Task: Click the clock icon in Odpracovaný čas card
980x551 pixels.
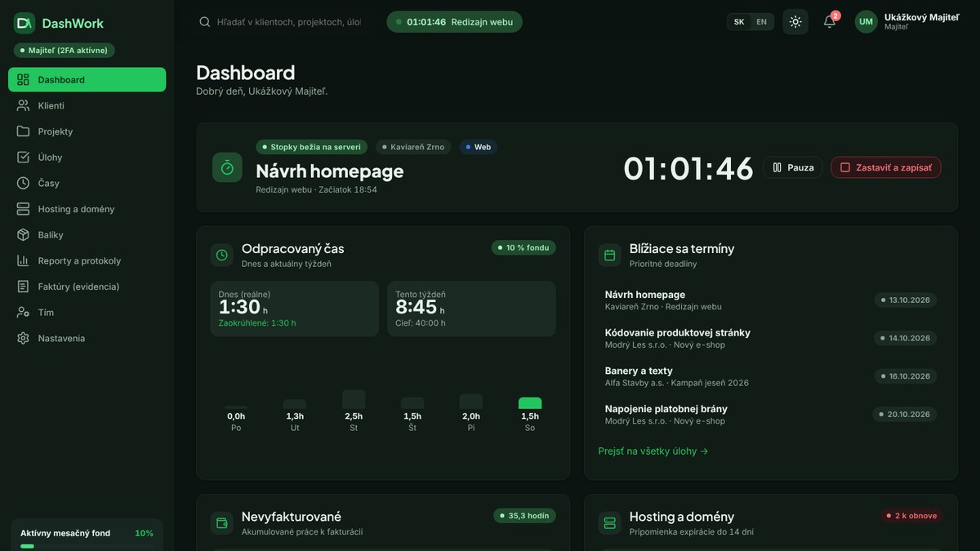Action: click(x=222, y=255)
